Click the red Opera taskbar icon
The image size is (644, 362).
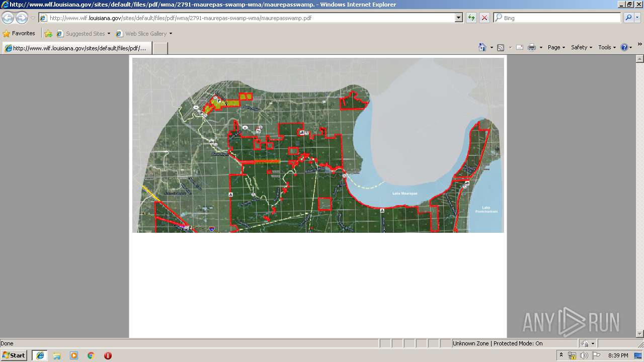108,355
